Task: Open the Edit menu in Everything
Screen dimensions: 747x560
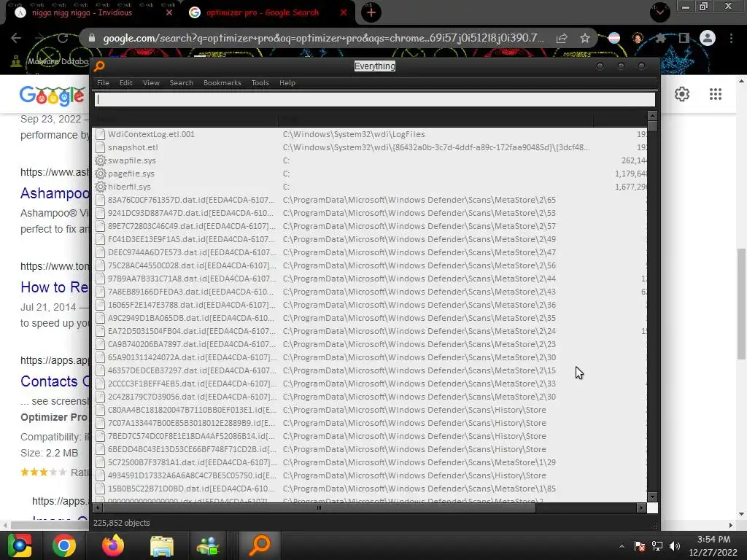Action: coord(125,83)
